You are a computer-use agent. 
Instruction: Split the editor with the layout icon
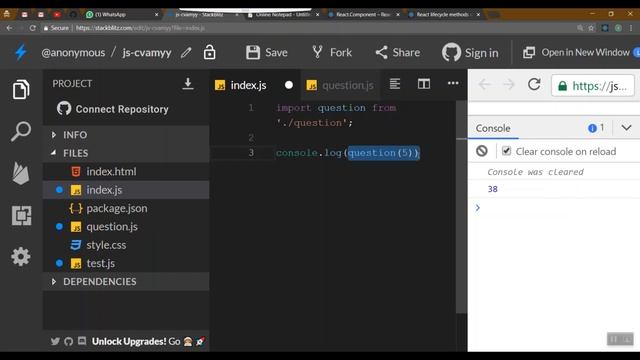[424, 84]
